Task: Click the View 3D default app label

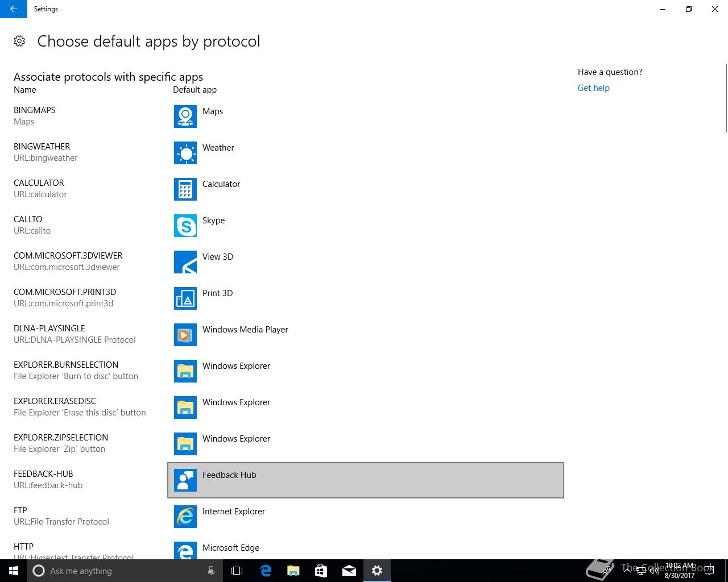Action: 218,257
